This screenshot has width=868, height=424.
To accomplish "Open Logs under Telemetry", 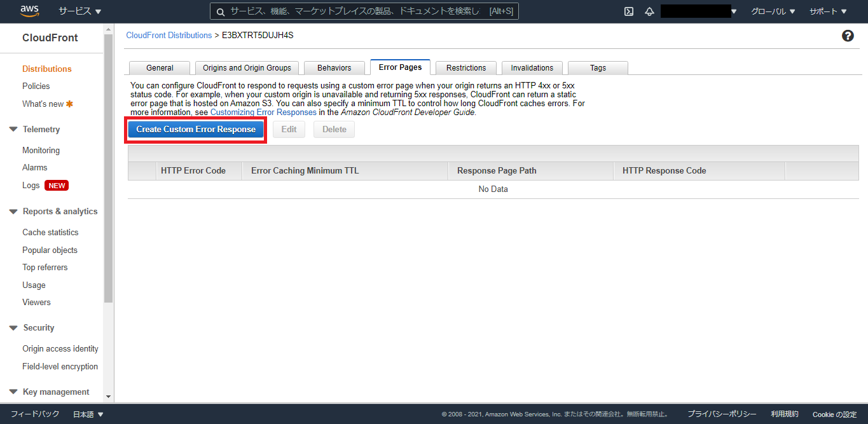I will coord(31,185).
